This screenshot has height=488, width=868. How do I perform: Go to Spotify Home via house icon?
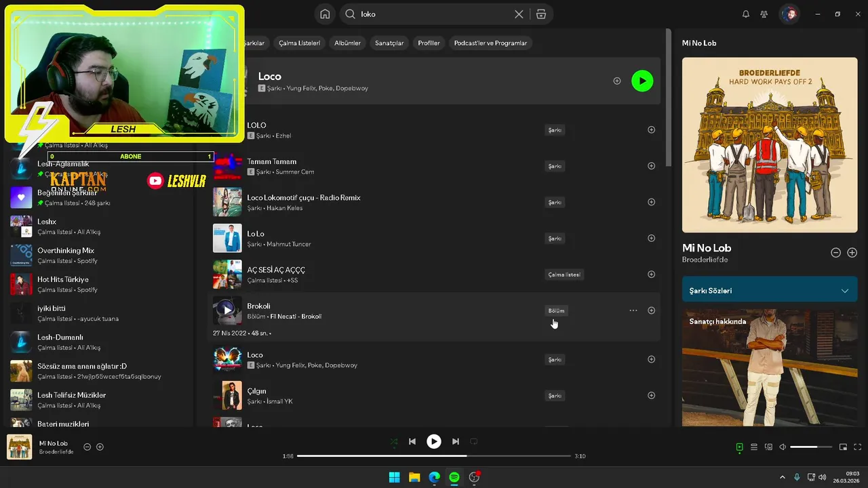(x=325, y=14)
